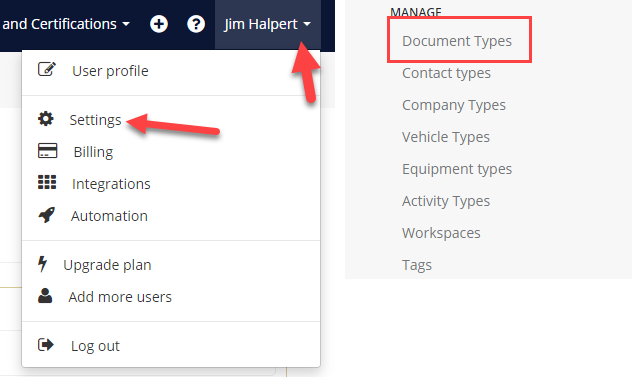
Task: Select Automation in the user menu
Action: pyautogui.click(x=109, y=216)
